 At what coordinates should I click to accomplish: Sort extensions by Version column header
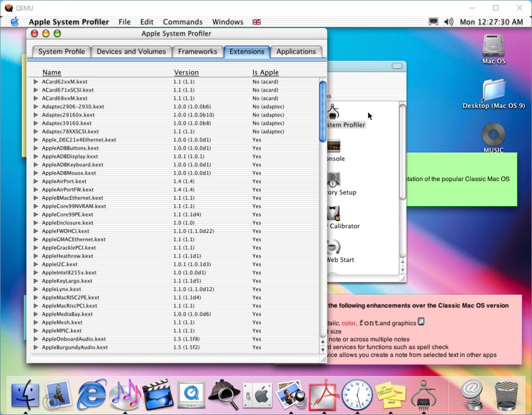pyautogui.click(x=186, y=72)
